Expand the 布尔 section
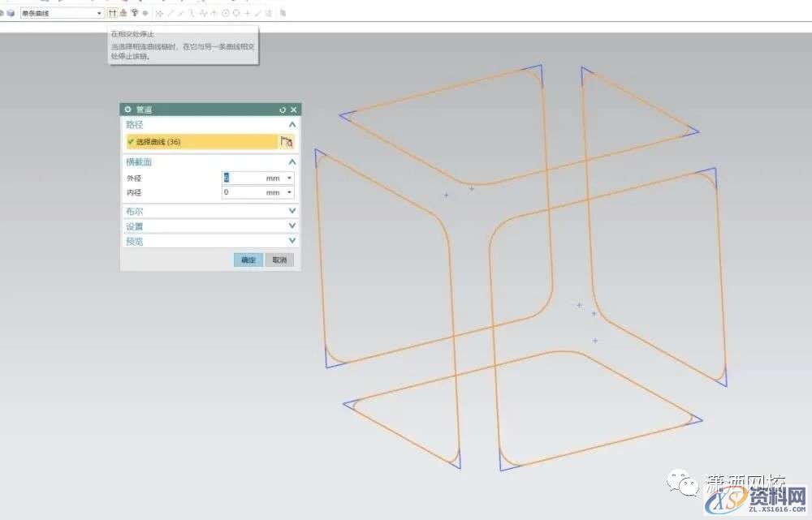812x520 pixels. point(292,211)
